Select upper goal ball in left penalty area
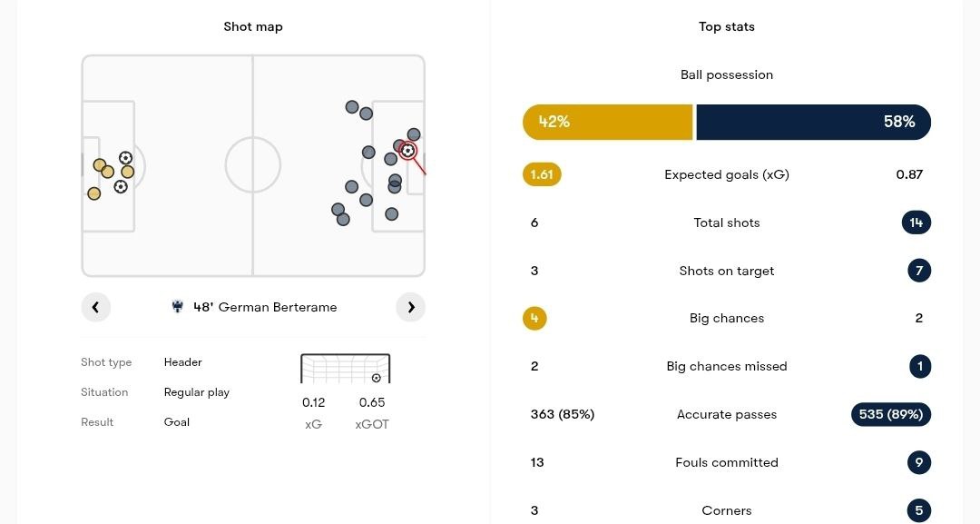Viewport: 980px width, 524px height. (x=125, y=158)
